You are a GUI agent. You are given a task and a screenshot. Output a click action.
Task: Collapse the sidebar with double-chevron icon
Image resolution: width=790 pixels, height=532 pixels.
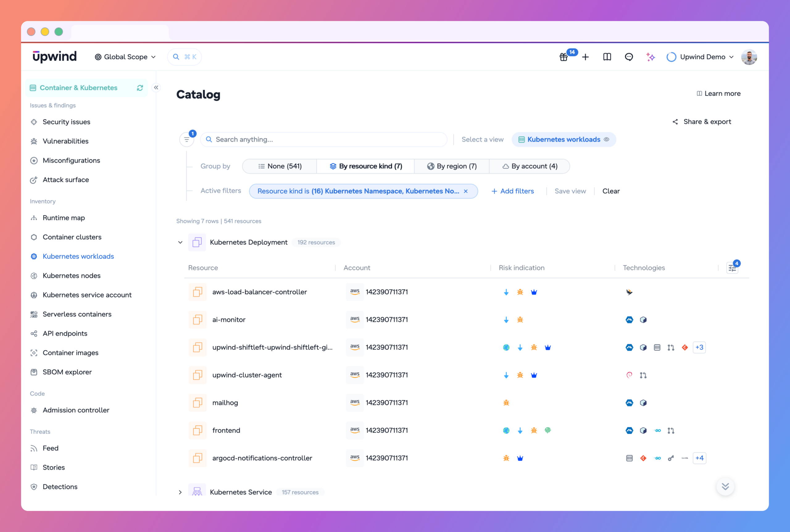(x=156, y=88)
